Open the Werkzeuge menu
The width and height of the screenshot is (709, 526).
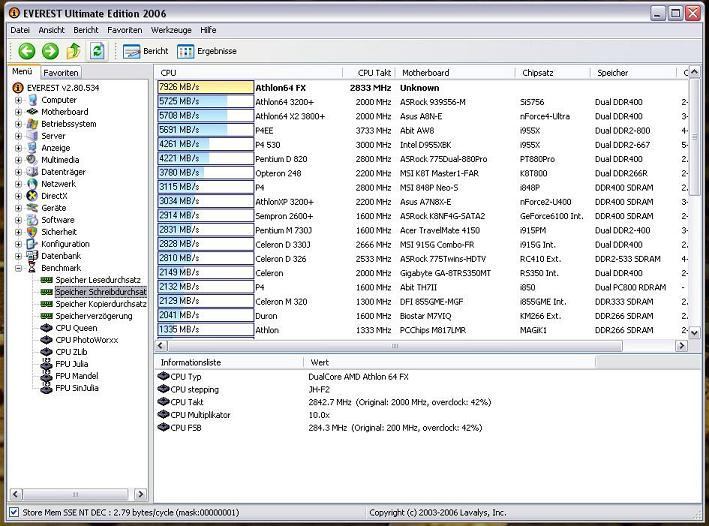pos(171,30)
